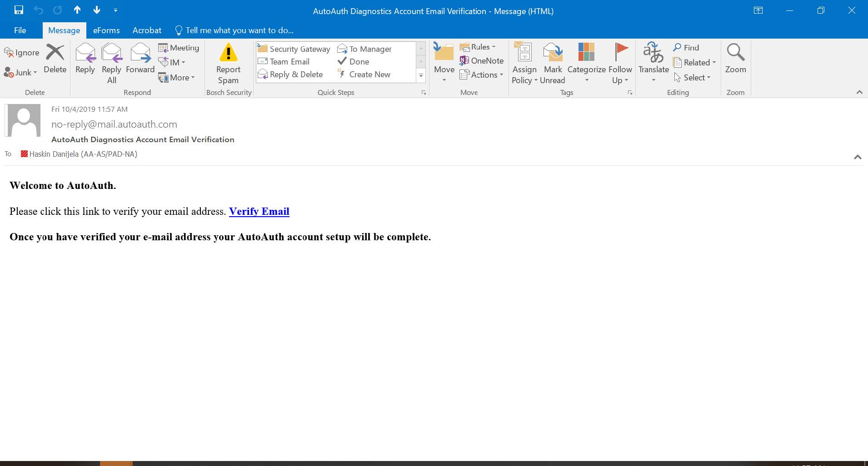The height and width of the screenshot is (466, 868).
Task: Expand the Quick Steps gallery
Action: coord(421,75)
